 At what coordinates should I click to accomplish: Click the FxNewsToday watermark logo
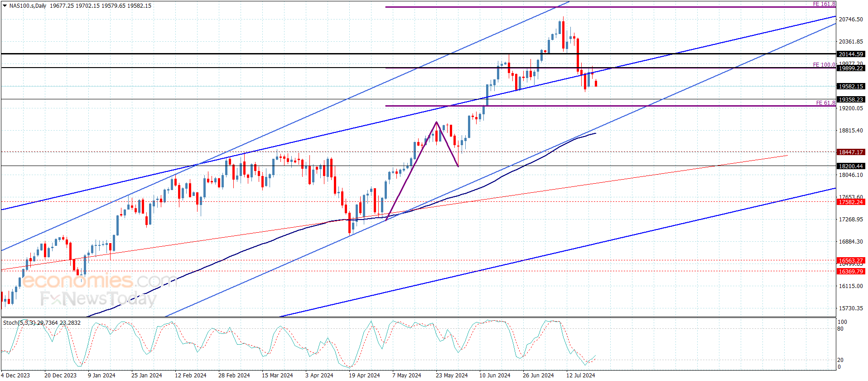(98, 298)
